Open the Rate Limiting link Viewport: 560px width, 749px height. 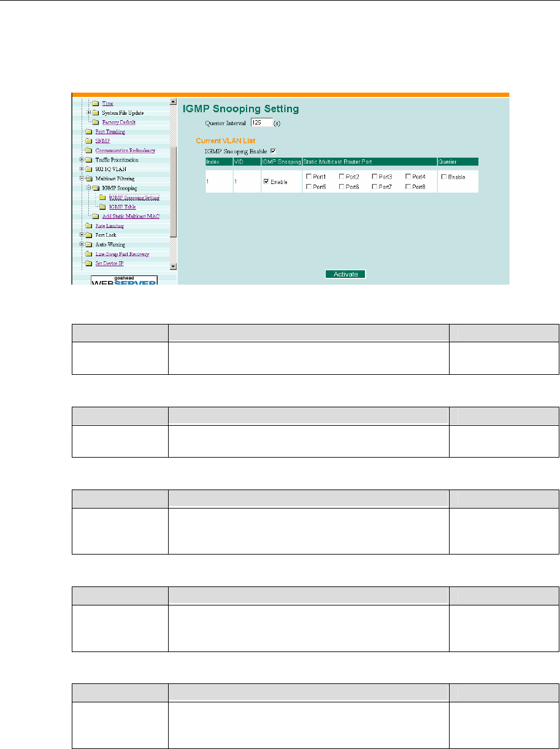tap(109, 226)
